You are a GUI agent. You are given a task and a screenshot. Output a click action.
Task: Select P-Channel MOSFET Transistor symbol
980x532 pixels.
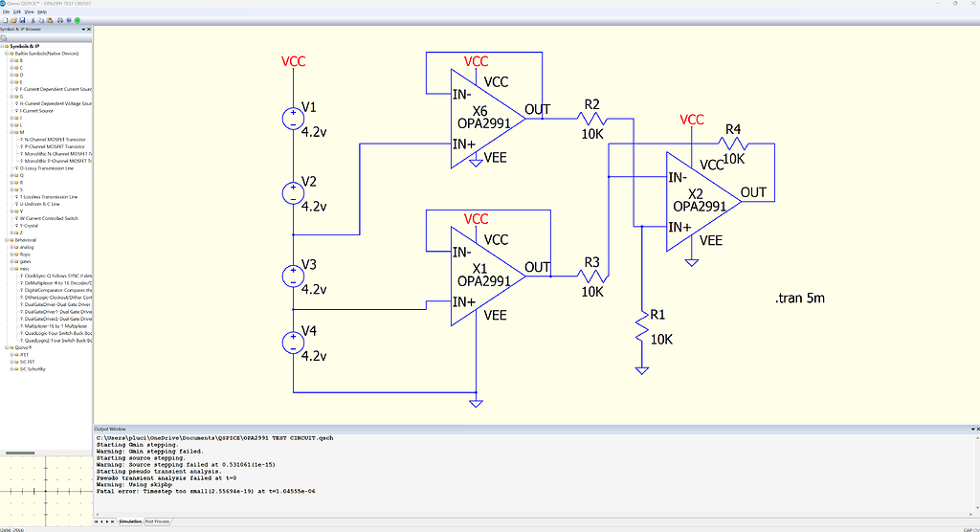coord(55,147)
